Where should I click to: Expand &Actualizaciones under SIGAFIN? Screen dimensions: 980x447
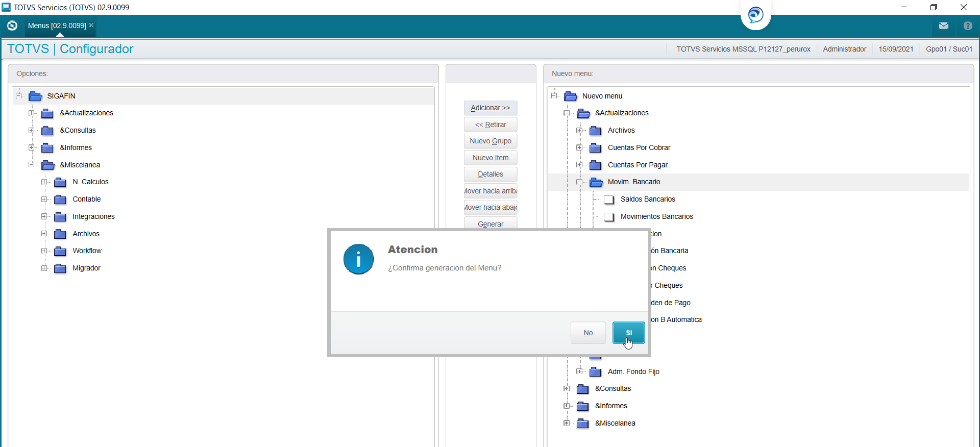[x=32, y=113]
